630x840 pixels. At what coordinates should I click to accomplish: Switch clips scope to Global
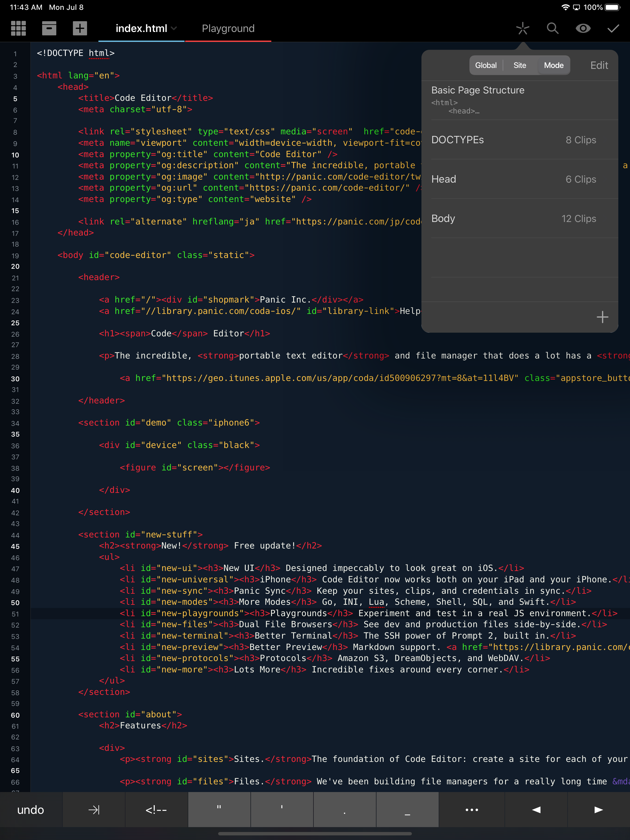[486, 65]
